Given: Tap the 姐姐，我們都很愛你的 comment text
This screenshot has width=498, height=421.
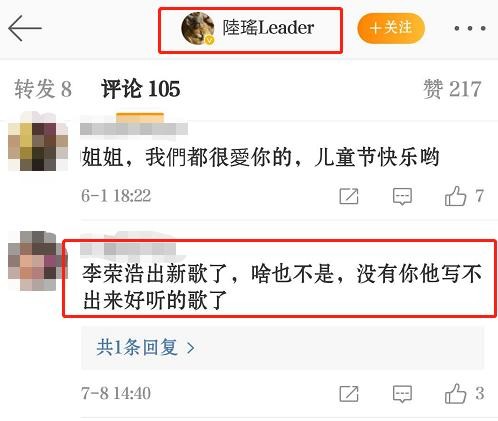Looking at the screenshot, I should pos(261,157).
